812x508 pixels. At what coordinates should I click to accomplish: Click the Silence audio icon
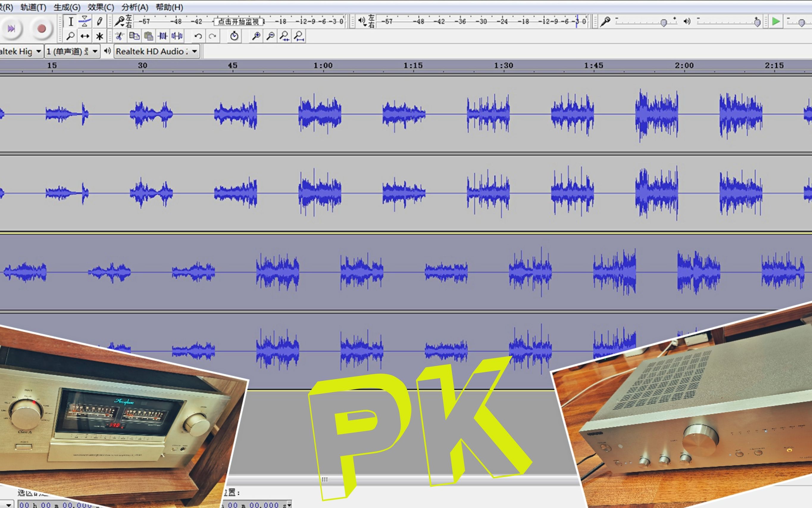tap(177, 36)
